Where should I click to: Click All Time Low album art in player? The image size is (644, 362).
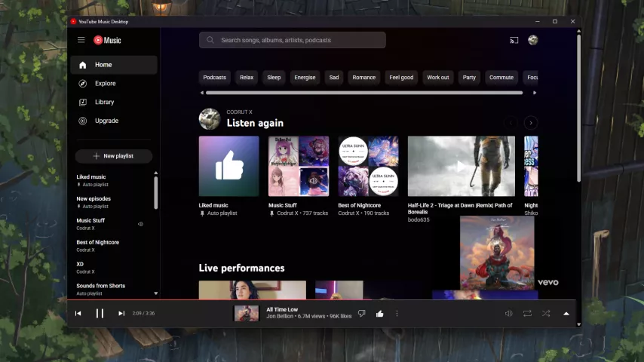click(x=247, y=314)
